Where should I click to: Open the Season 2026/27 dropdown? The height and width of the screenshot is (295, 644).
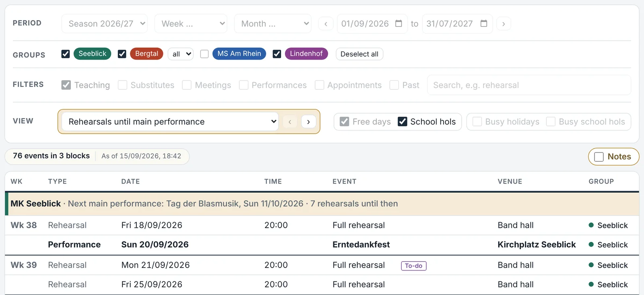pyautogui.click(x=105, y=24)
